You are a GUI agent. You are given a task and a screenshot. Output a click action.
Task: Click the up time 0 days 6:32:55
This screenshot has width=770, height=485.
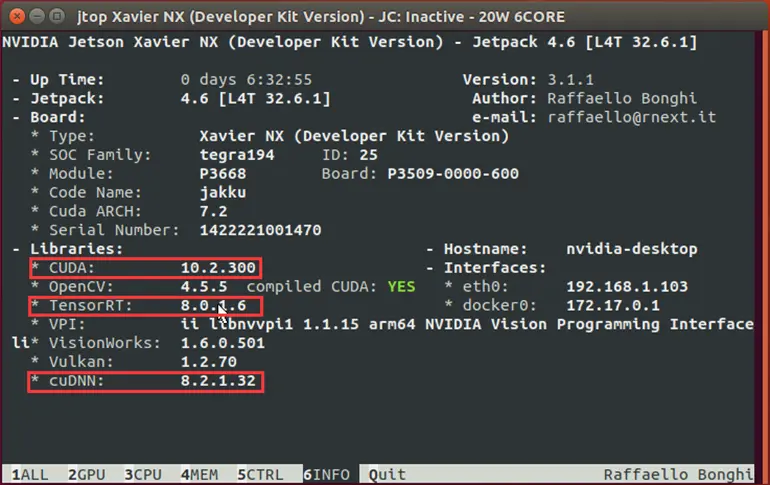click(x=246, y=80)
